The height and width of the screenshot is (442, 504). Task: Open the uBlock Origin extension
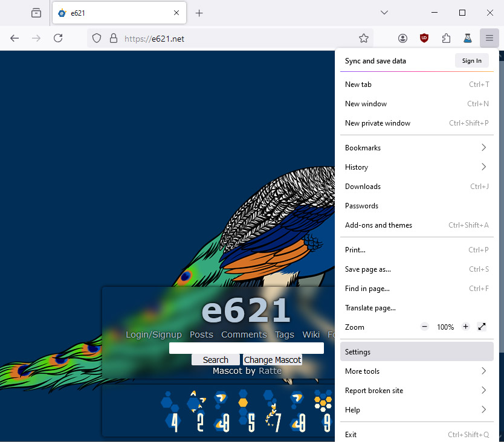coord(424,39)
